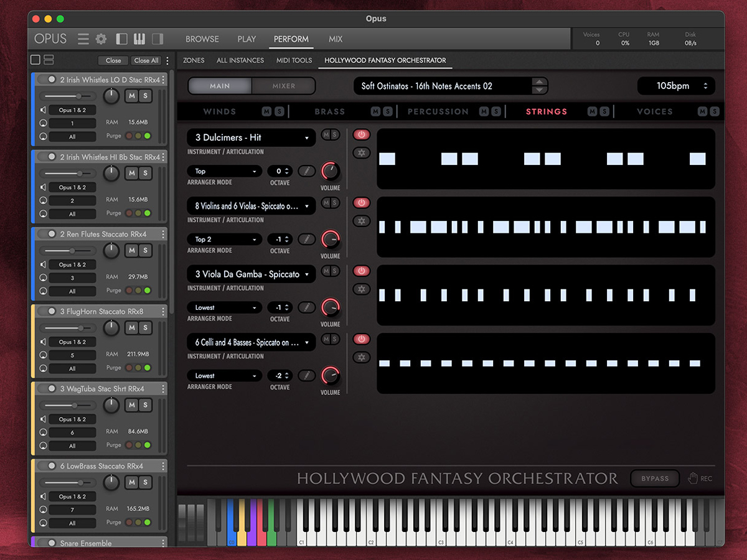The width and height of the screenshot is (747, 560).
Task: Open options for 2 Ren Flutes Staccato instance
Action: click(163, 235)
